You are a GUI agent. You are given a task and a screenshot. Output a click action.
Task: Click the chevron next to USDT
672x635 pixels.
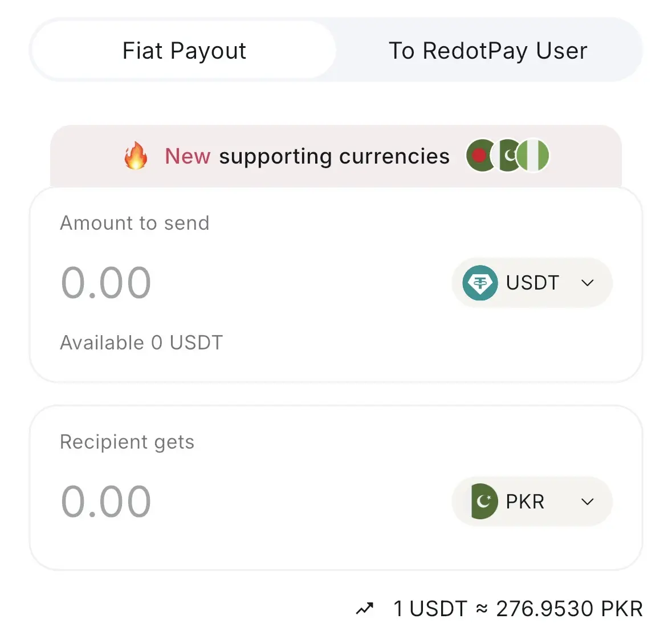click(588, 283)
